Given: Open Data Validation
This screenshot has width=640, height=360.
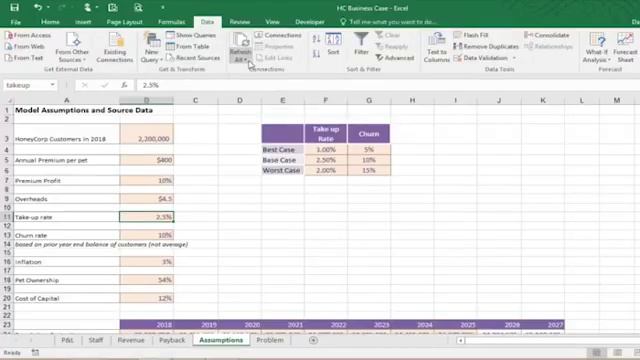Looking at the screenshot, I should click(480, 58).
